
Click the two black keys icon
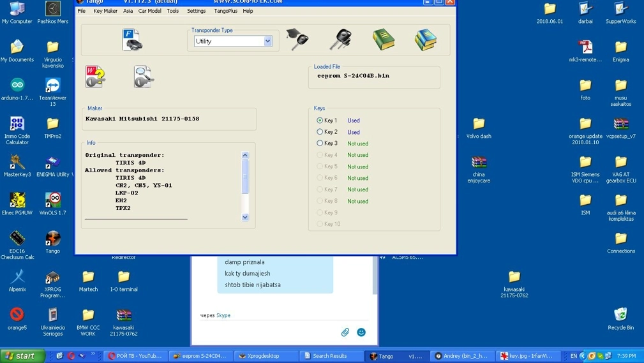tap(340, 40)
